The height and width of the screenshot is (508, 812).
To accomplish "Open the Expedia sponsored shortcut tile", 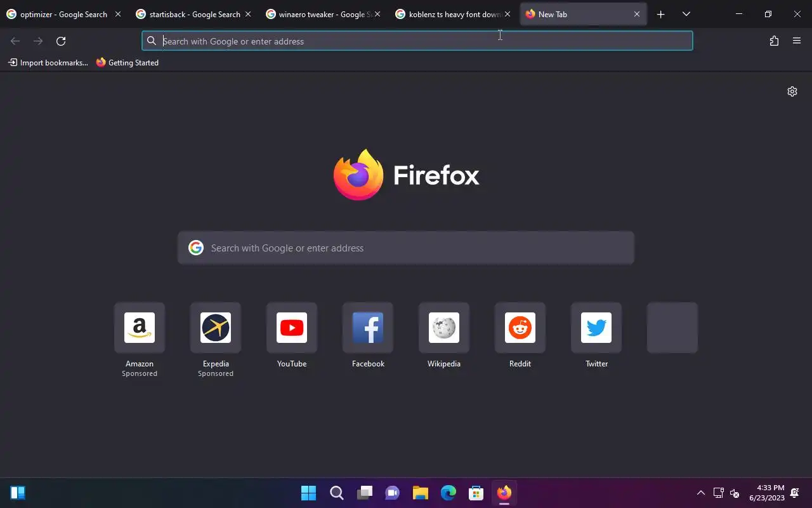I will click(216, 328).
